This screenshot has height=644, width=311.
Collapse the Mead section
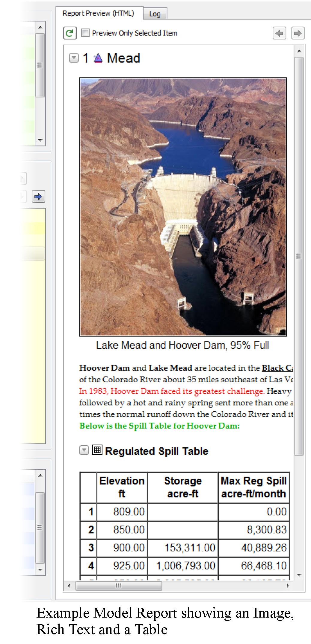pos(74,58)
